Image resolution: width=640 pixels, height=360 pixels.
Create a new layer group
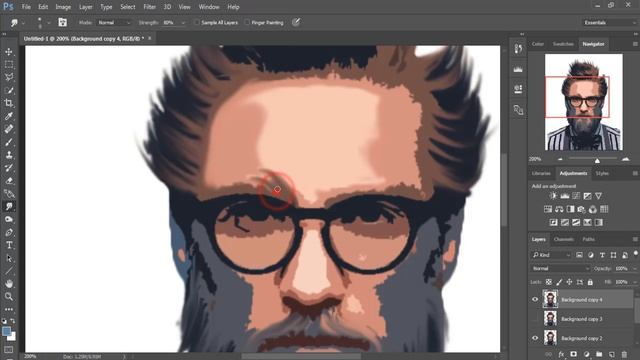coord(599,354)
